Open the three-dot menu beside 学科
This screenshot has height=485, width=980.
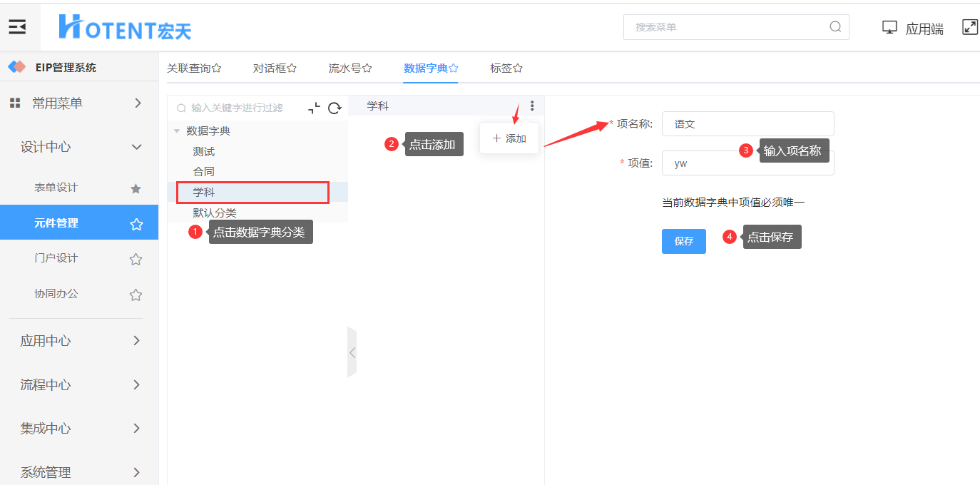532,106
